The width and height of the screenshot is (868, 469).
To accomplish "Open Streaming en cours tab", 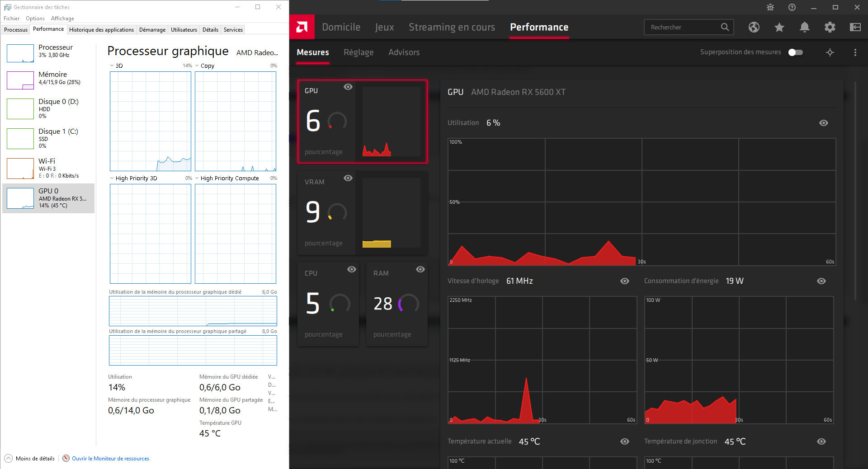I will coord(452,27).
